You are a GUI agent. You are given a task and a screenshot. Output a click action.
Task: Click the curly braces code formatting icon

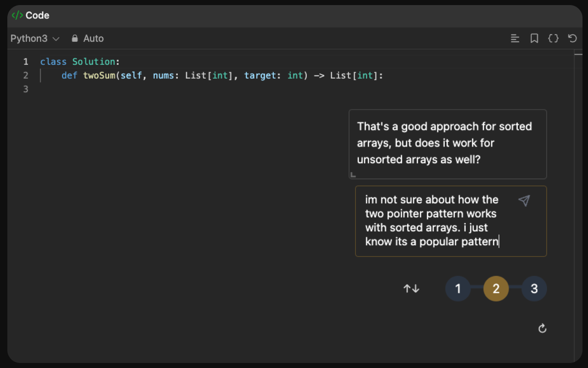click(553, 38)
